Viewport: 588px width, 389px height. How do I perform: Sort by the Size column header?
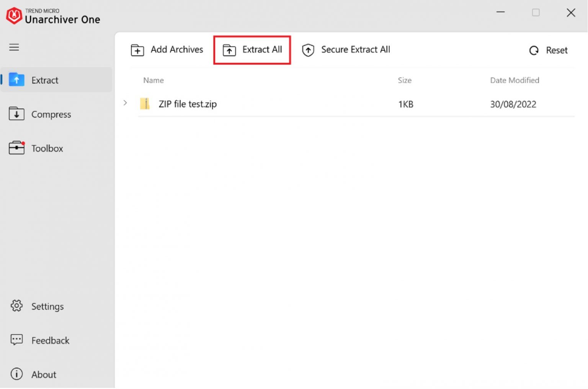tap(404, 80)
